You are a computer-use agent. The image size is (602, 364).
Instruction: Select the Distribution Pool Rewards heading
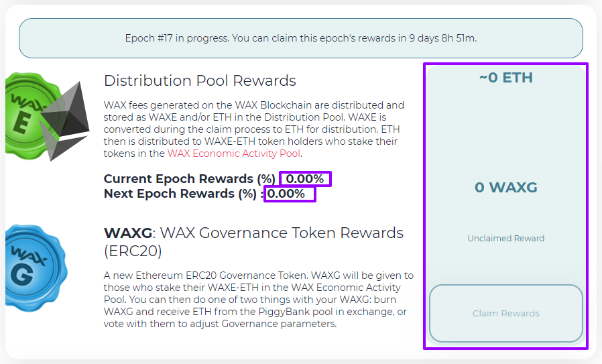coord(200,81)
